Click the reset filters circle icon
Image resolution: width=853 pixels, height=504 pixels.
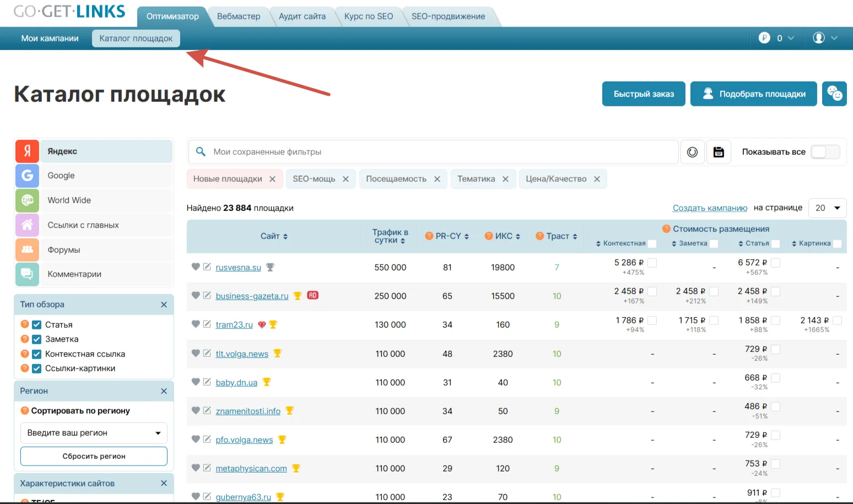point(693,152)
